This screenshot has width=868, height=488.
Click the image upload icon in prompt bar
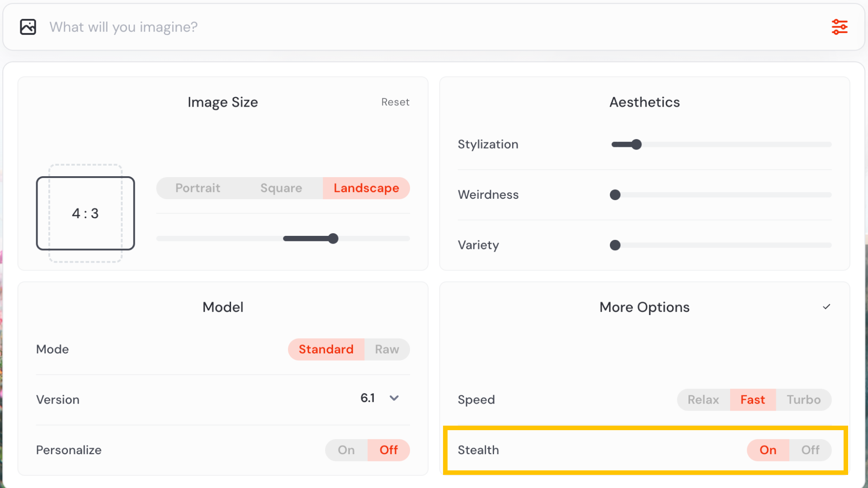pyautogui.click(x=28, y=27)
